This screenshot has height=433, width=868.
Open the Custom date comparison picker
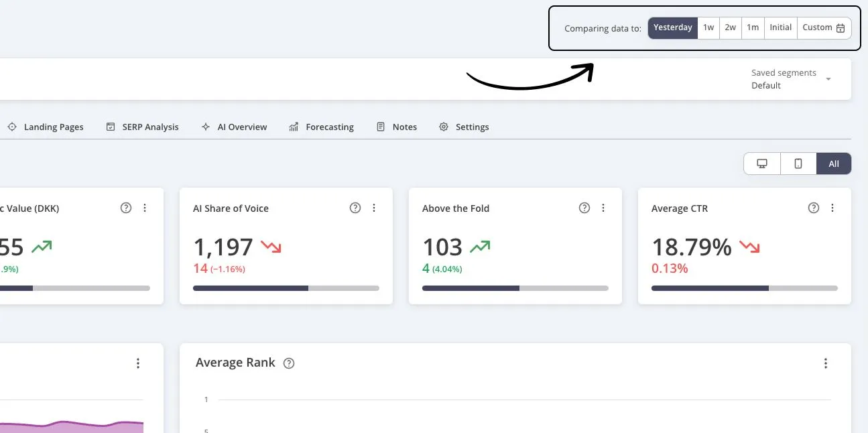[x=824, y=27]
